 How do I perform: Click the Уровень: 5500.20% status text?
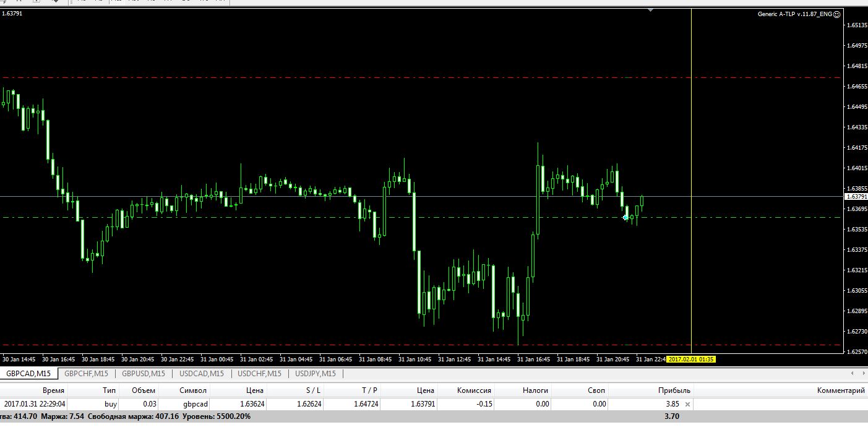click(217, 416)
